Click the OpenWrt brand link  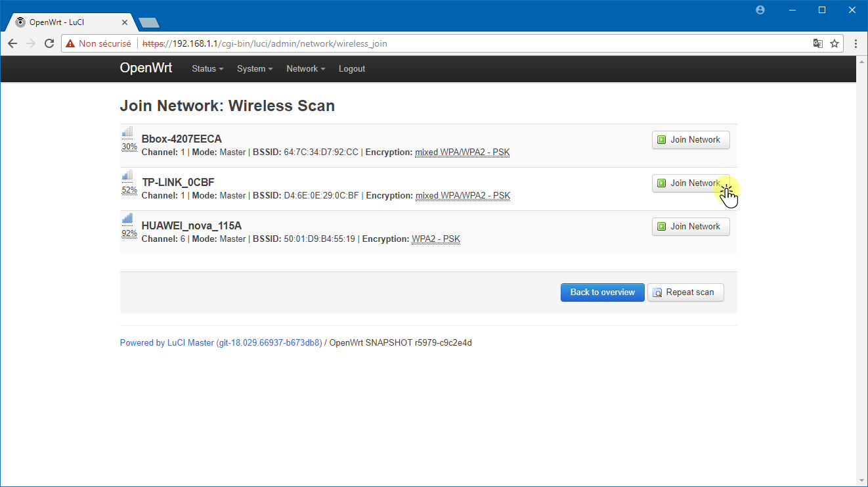pos(146,68)
